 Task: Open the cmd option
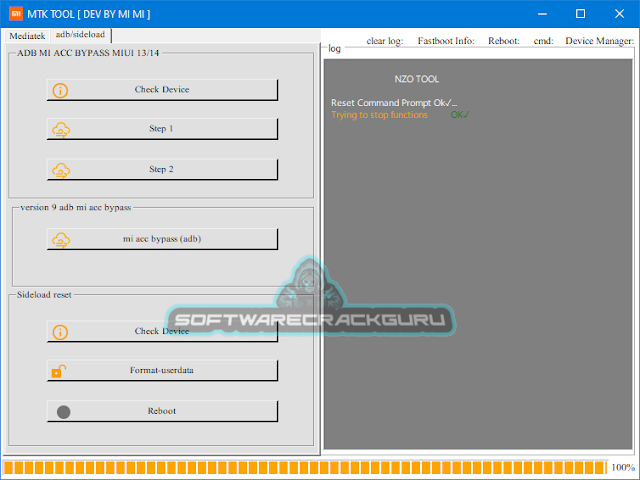click(543, 41)
